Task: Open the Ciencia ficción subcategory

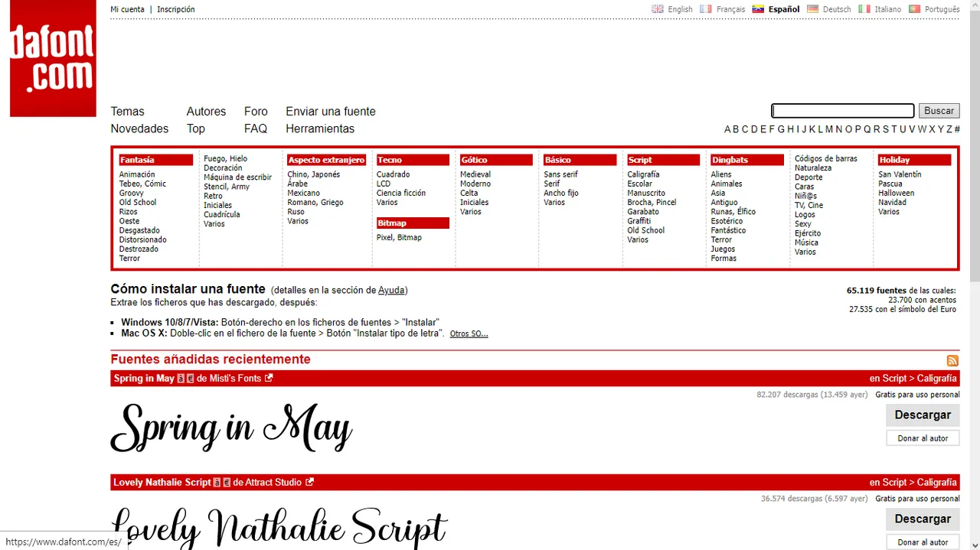Action: [401, 193]
